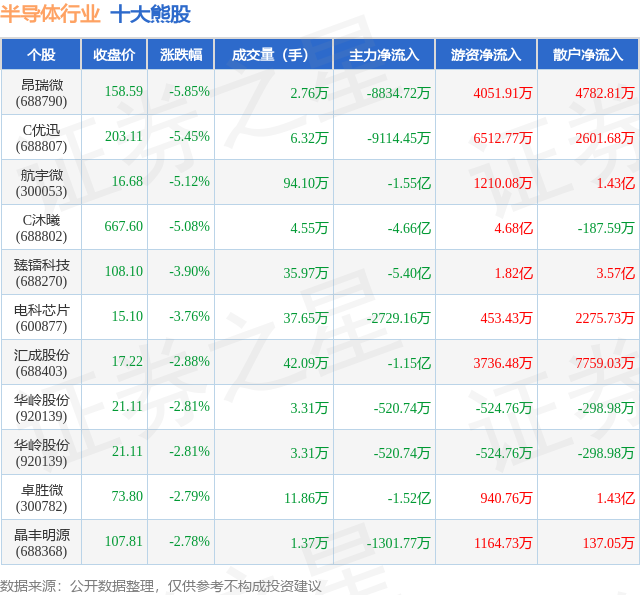This screenshot has height=595, width=640.
Task: Click closing price 17.22
Action: click(x=127, y=361)
